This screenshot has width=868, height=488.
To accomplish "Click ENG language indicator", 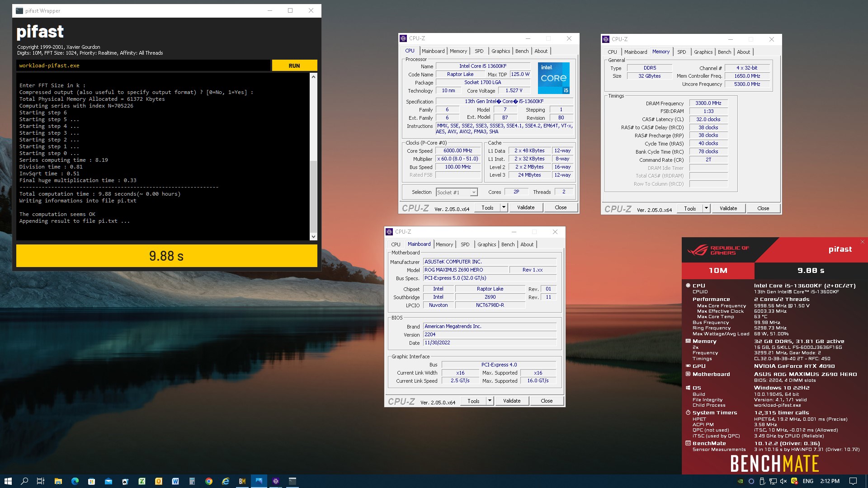I will pyautogui.click(x=808, y=481).
